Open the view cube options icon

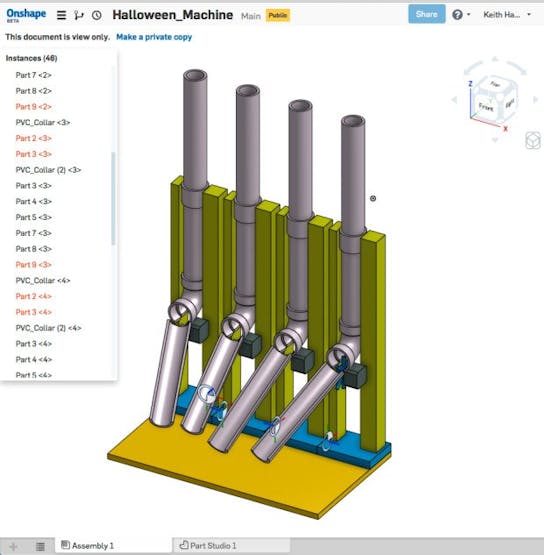click(x=533, y=141)
